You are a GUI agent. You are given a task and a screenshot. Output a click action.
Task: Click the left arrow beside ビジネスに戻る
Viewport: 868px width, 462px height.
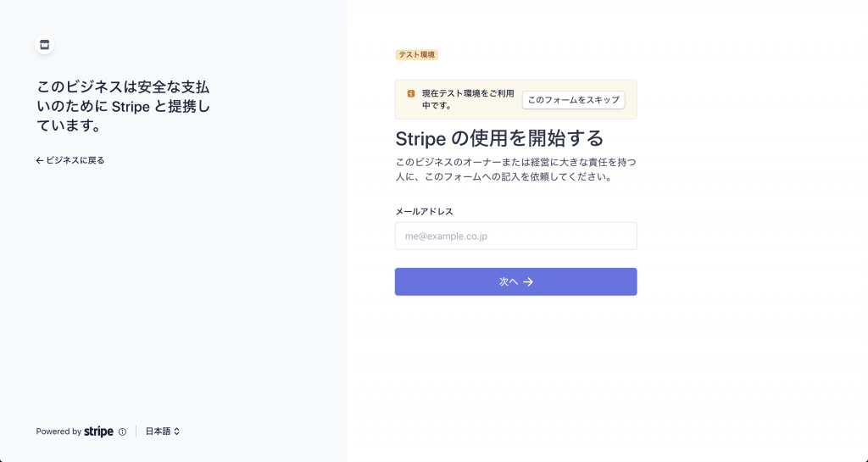coord(39,160)
